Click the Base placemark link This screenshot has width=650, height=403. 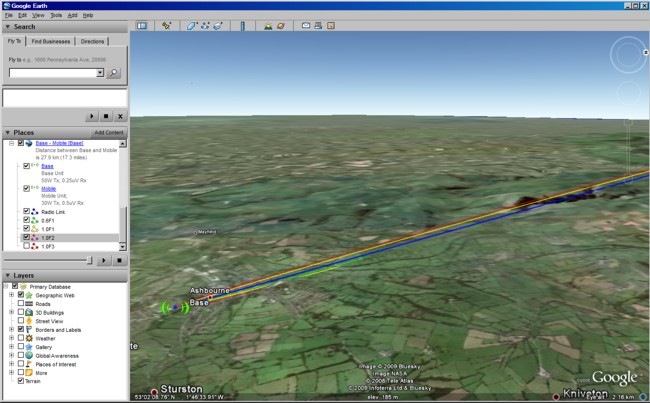[47, 166]
